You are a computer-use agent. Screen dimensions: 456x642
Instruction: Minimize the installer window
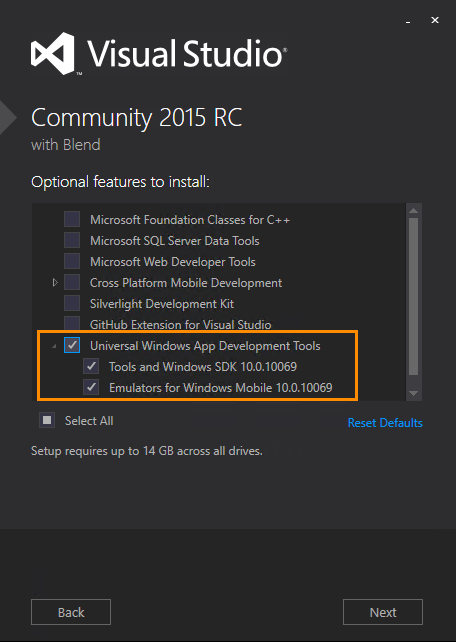408,20
